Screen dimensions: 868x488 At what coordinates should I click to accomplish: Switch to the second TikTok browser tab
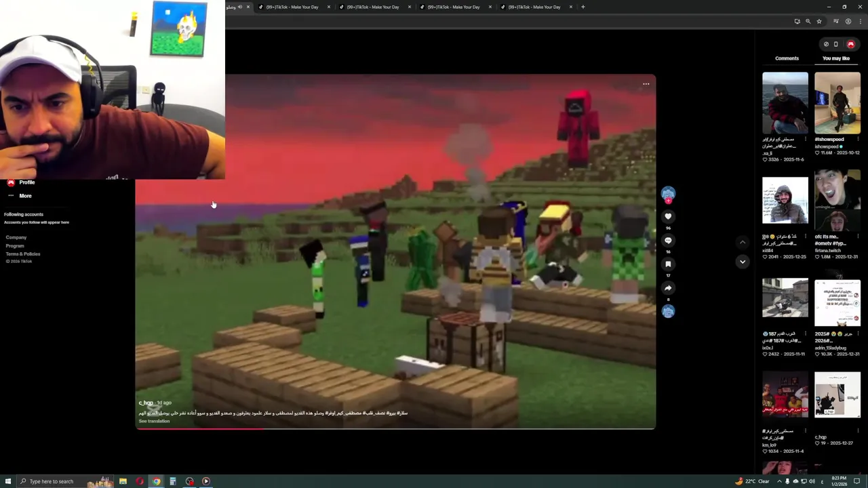click(x=294, y=7)
